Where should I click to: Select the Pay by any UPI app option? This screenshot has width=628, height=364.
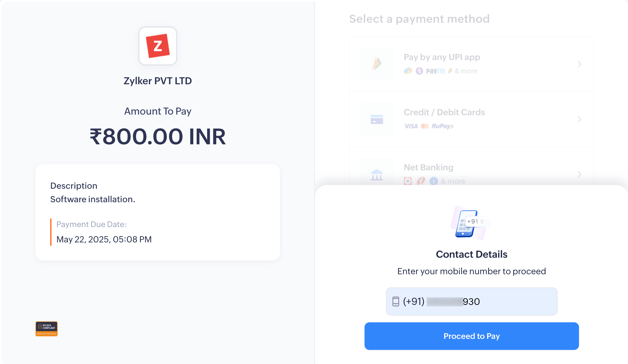tap(442, 57)
